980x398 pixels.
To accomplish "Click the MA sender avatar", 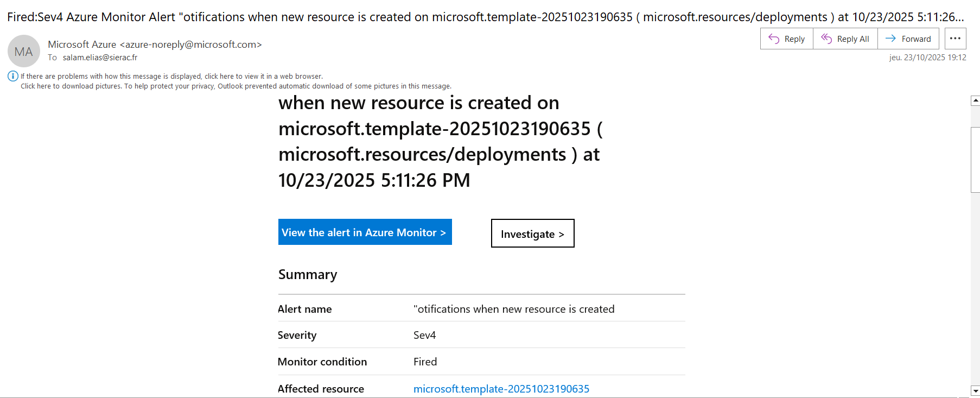I will click(24, 52).
